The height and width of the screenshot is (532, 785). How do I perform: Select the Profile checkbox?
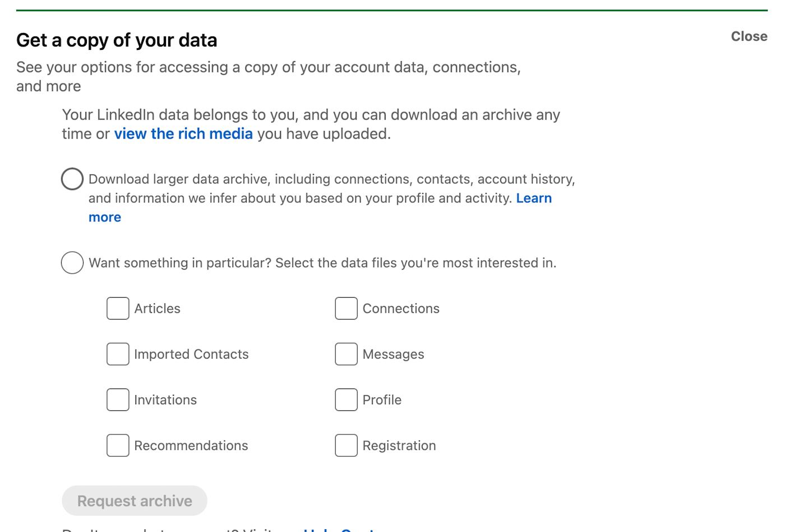pos(346,400)
